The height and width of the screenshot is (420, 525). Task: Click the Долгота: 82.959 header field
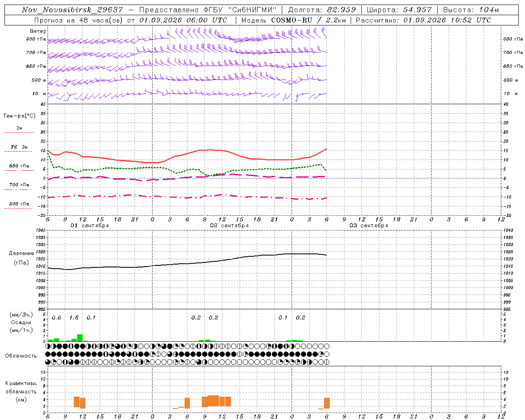click(x=322, y=10)
